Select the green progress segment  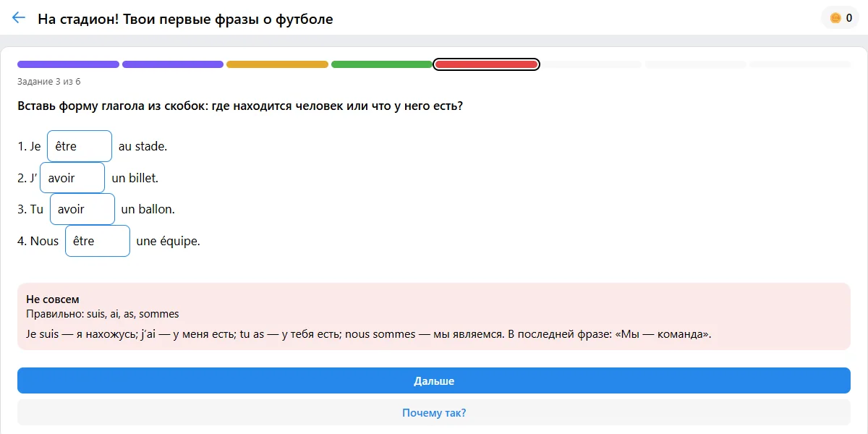pos(382,64)
